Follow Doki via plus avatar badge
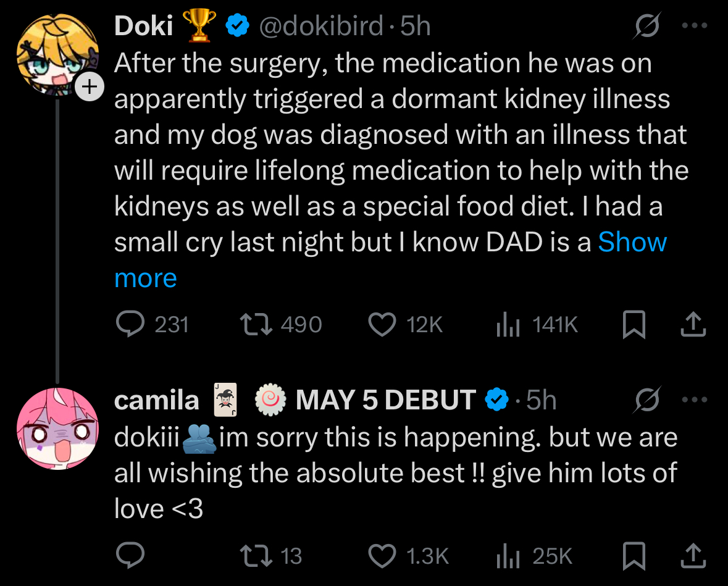Viewport: 728px width, 586px height. pos(90,88)
